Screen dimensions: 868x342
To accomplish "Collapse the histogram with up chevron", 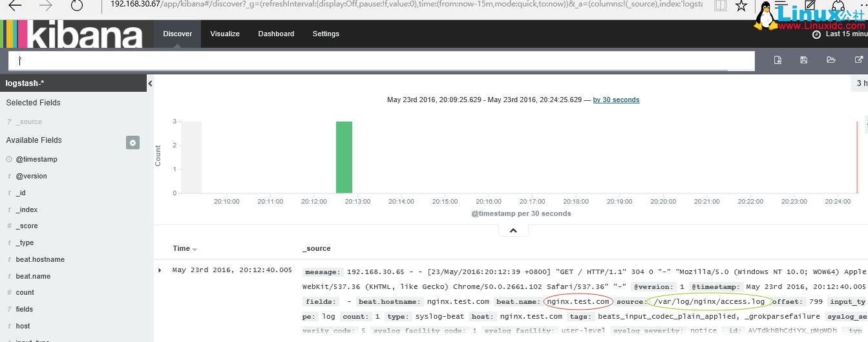I will 513,230.
